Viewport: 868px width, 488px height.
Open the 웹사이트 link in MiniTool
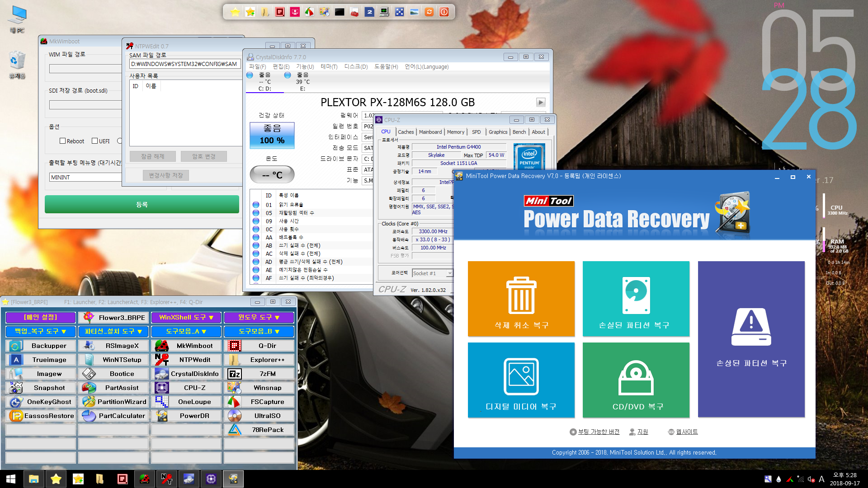pos(687,432)
